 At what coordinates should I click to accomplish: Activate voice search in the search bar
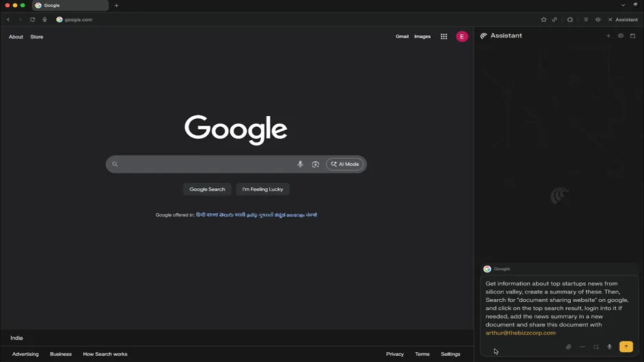click(300, 164)
